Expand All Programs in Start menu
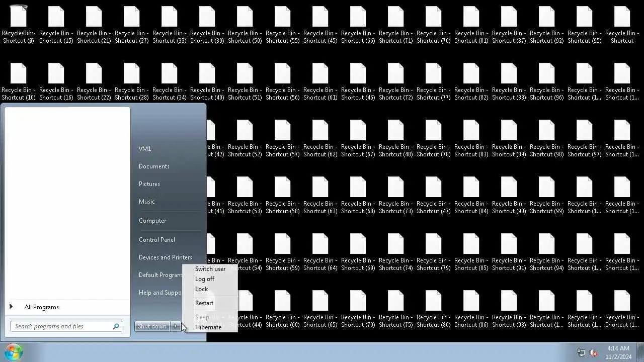 [x=42, y=307]
